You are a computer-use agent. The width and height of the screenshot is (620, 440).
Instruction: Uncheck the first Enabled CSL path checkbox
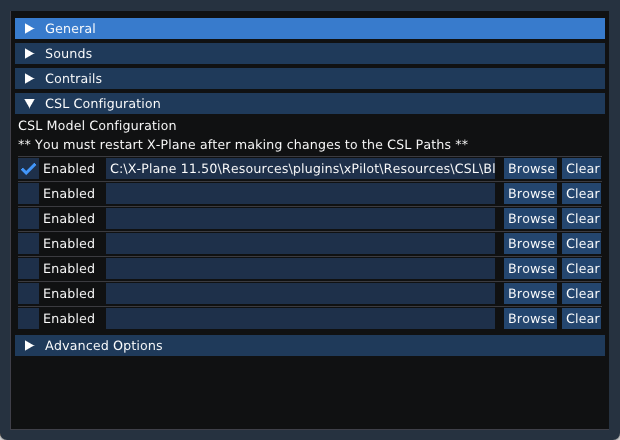(x=28, y=169)
